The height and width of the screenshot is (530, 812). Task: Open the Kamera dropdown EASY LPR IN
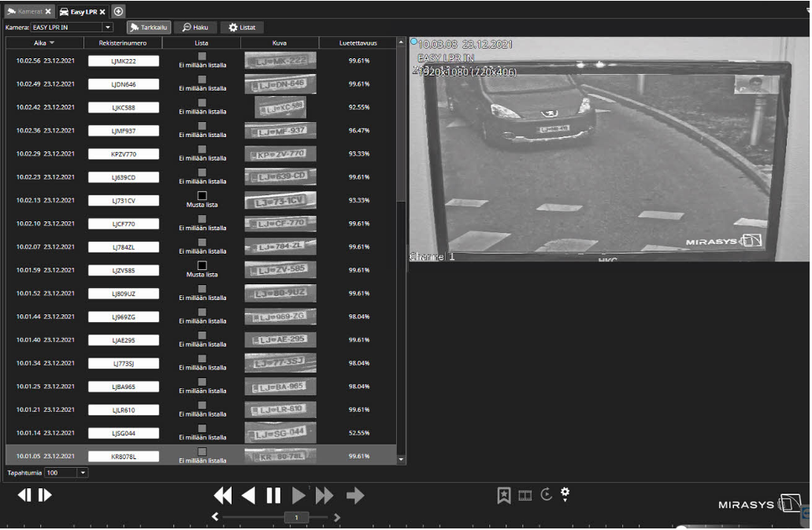(x=108, y=28)
